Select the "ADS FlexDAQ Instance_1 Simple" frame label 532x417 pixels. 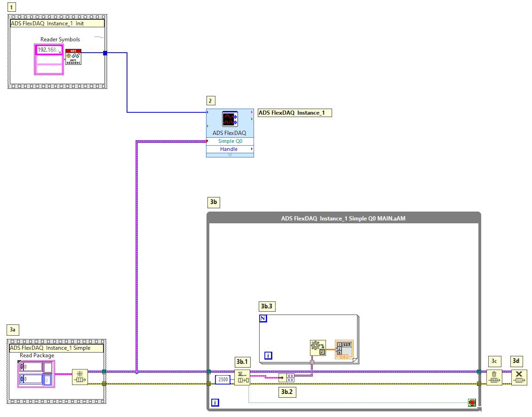(x=56, y=348)
